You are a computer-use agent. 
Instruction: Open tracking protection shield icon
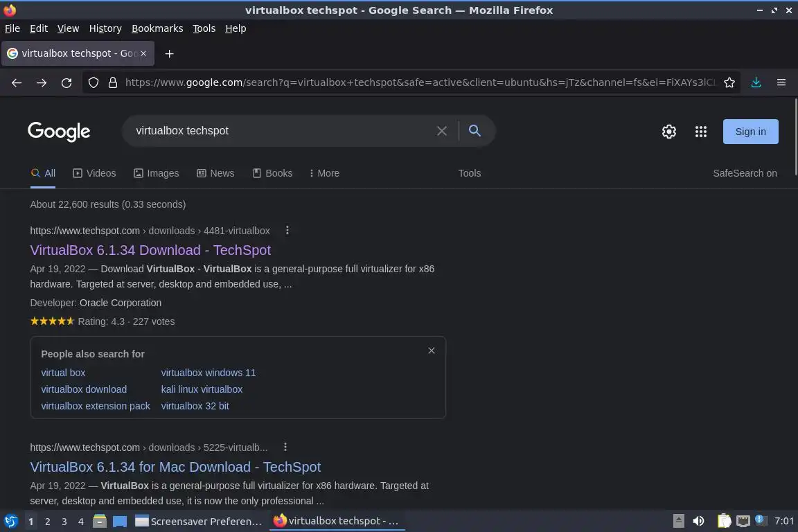[93, 82]
